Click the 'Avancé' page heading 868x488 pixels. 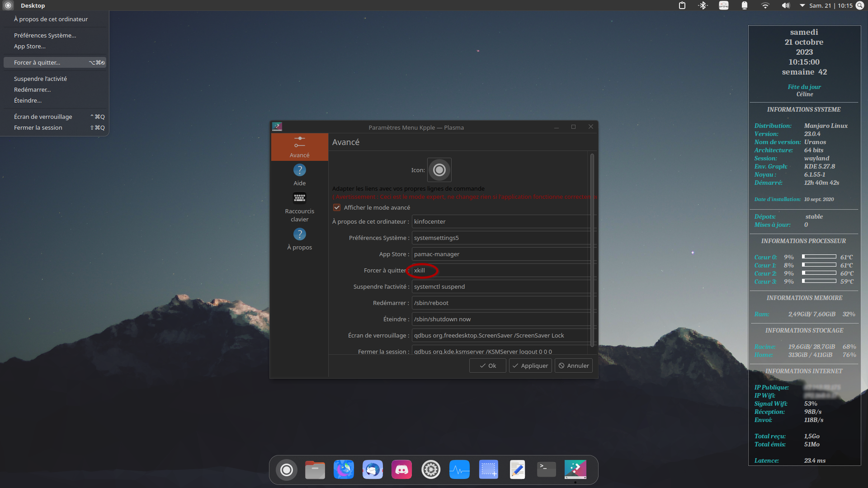point(346,142)
